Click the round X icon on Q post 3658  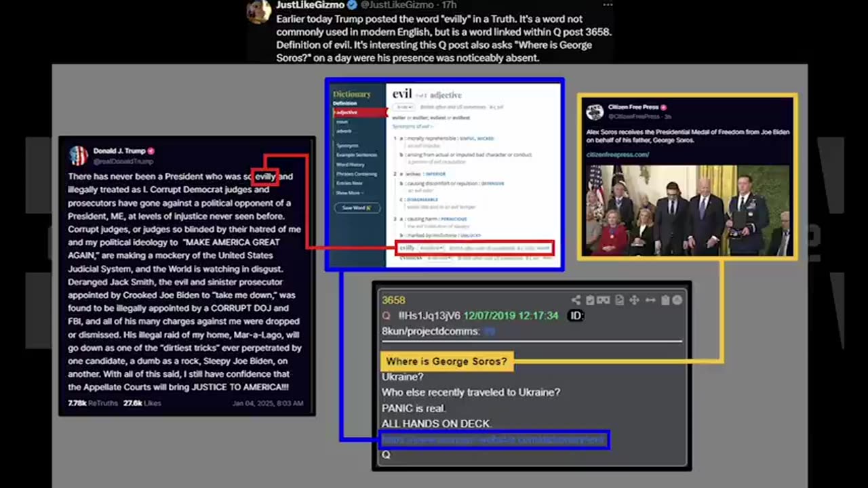coord(677,300)
